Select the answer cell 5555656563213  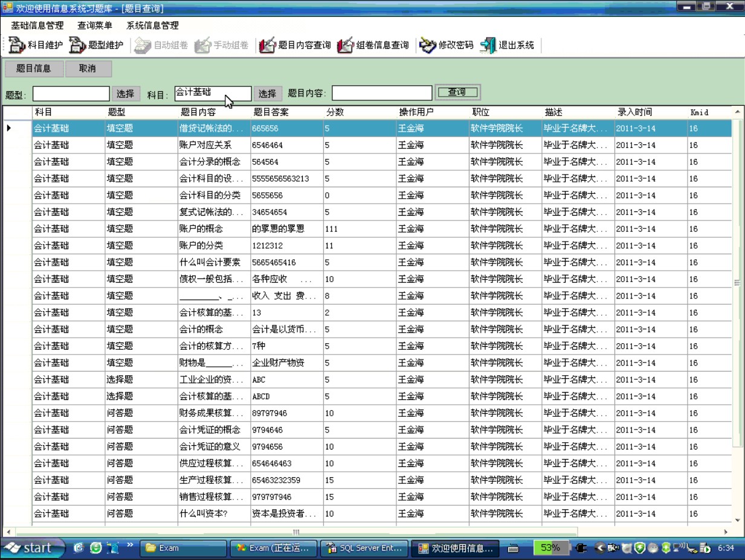pyautogui.click(x=286, y=179)
